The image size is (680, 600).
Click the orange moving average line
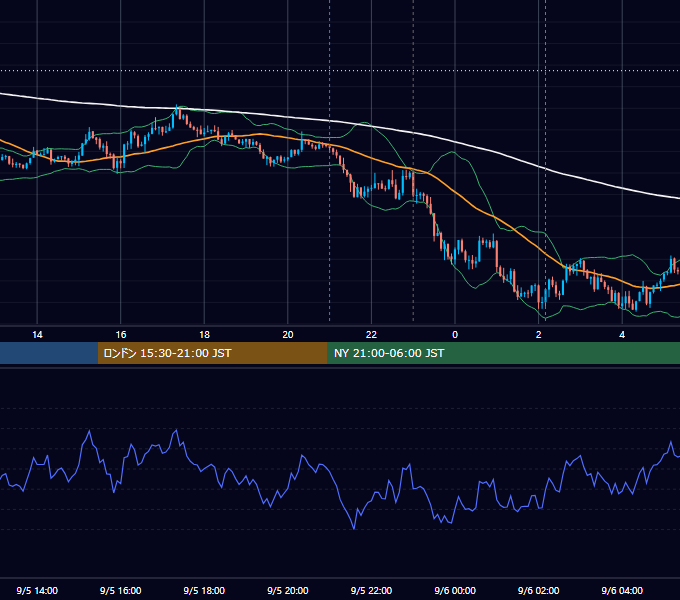(x=340, y=148)
